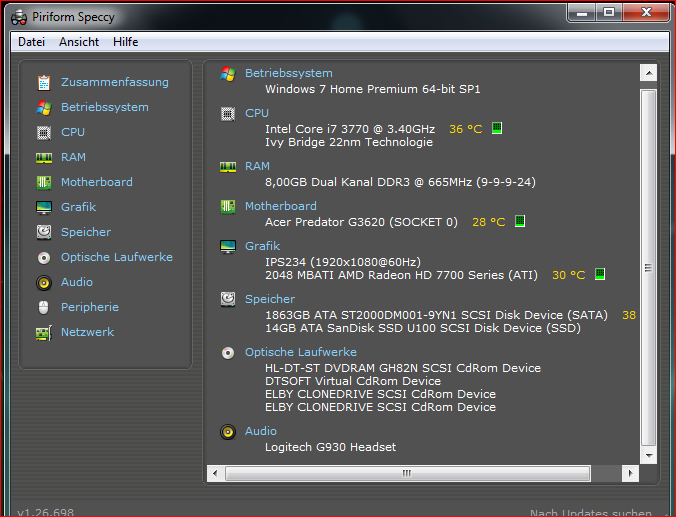Click the Zusammenfassung clipboard icon in sidebar
676x517 pixels.
click(x=44, y=82)
